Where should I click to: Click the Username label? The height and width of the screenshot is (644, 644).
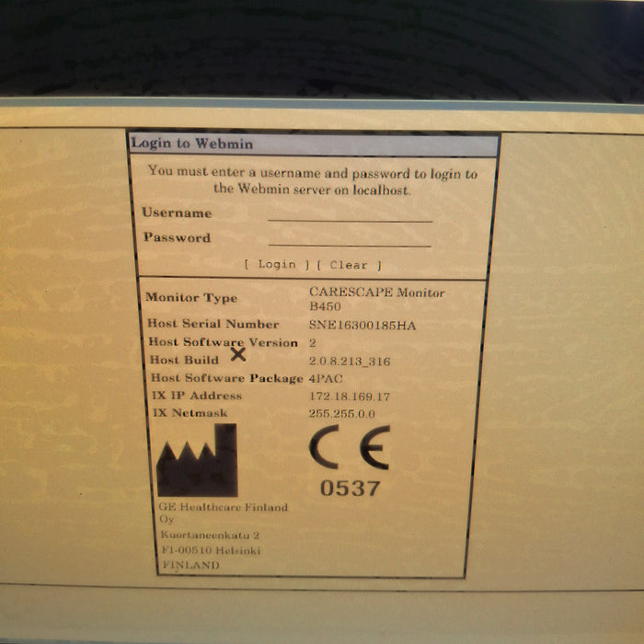click(177, 213)
